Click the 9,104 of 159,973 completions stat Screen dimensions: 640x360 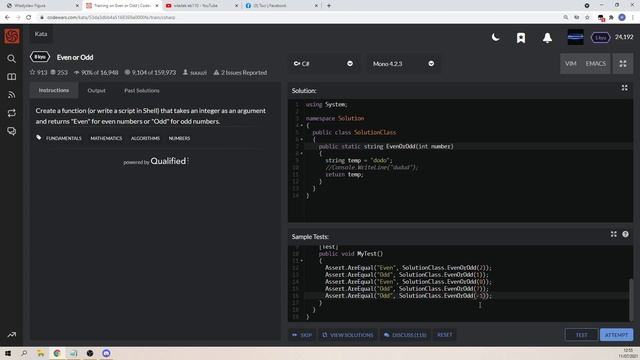[x=150, y=73]
